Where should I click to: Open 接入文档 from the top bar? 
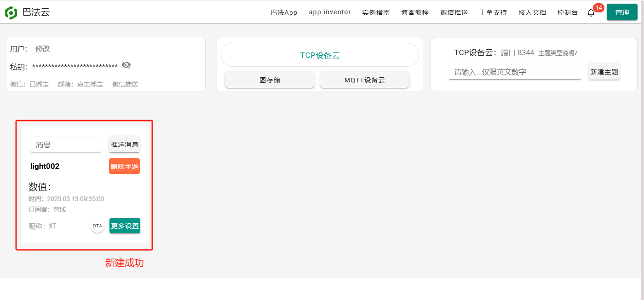click(532, 12)
